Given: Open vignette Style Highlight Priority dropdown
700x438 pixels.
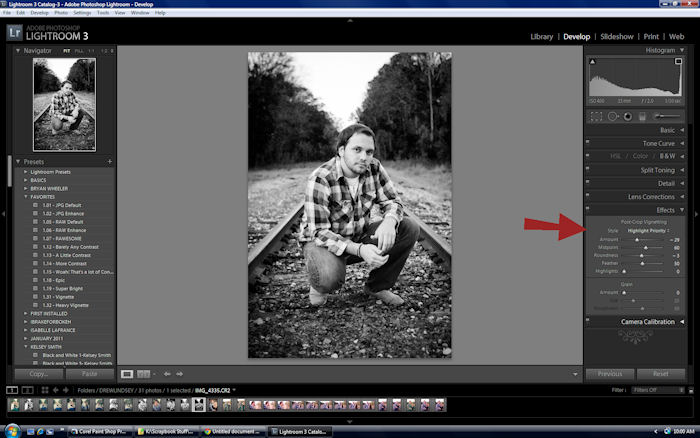Looking at the screenshot, I should (x=648, y=231).
